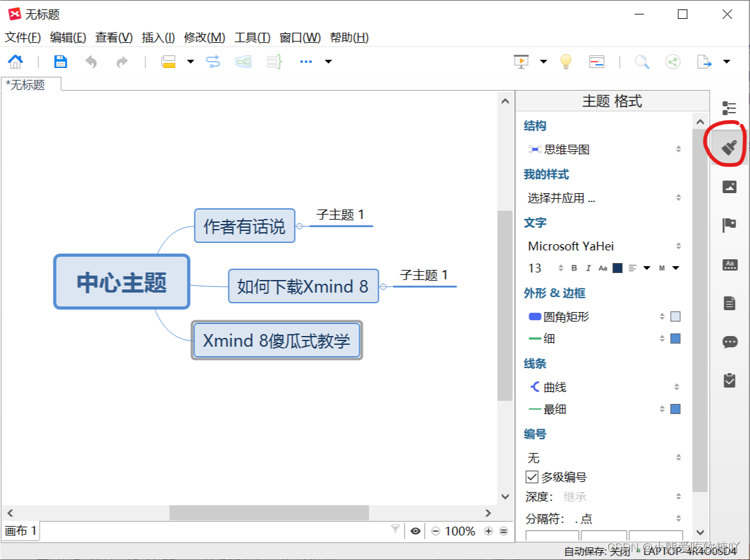Image resolution: width=750 pixels, height=560 pixels.
Task: Open the Markers flag panel
Action: click(x=729, y=225)
